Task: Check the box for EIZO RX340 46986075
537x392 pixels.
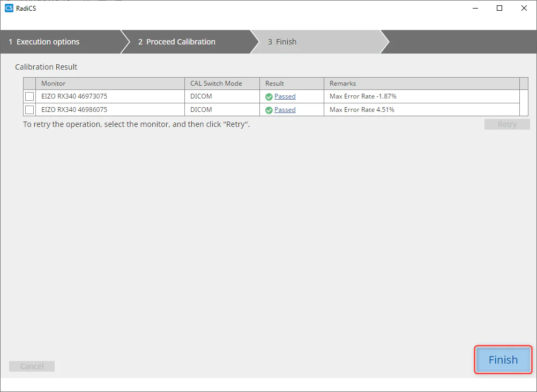Action: point(29,110)
